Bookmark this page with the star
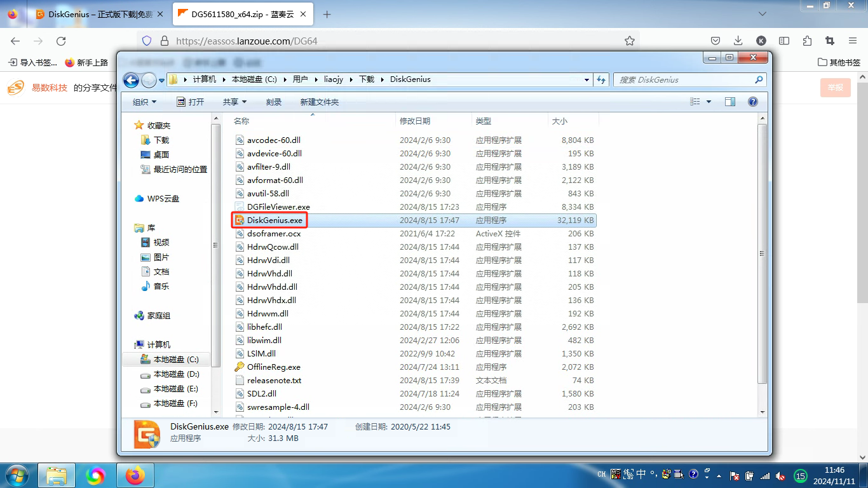 630,41
